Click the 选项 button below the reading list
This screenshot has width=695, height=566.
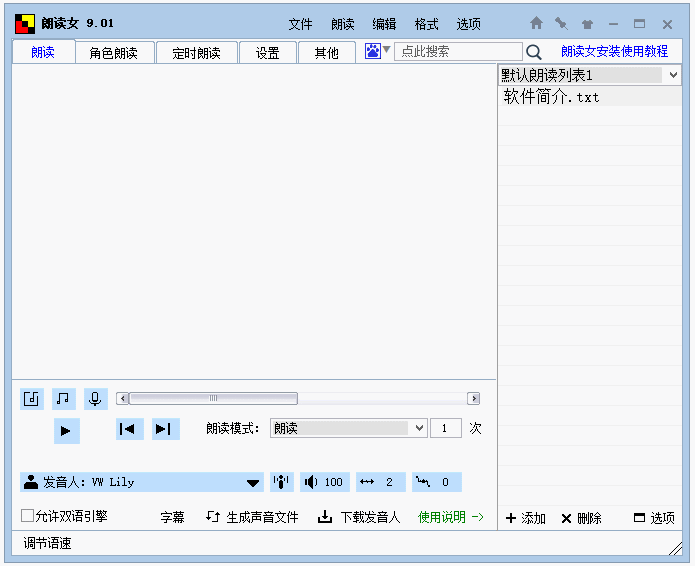coord(654,518)
